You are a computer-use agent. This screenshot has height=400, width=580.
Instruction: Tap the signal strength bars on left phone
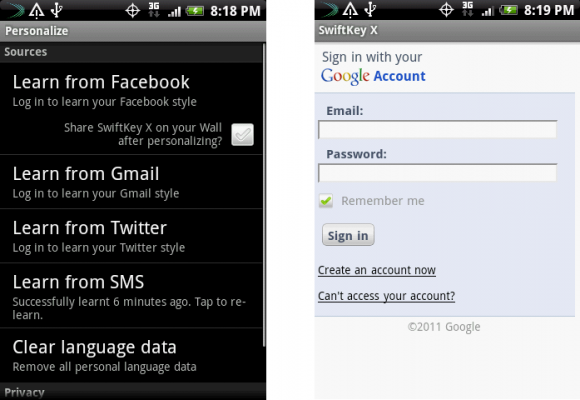tap(174, 11)
